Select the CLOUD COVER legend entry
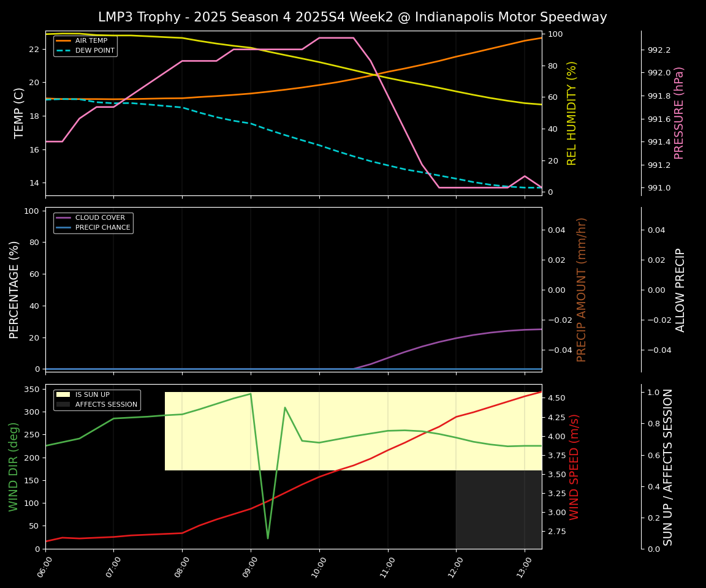Image resolution: width=706 pixels, height=588 pixels. click(x=99, y=218)
